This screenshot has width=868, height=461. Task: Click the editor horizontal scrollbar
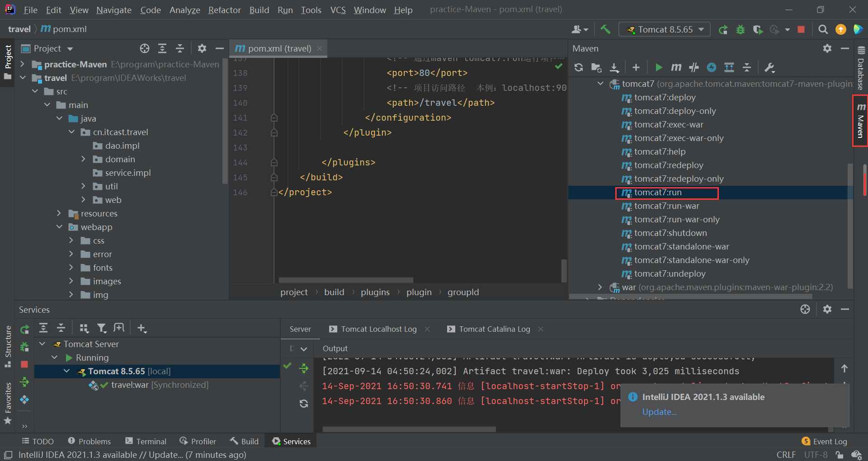tap(346, 280)
